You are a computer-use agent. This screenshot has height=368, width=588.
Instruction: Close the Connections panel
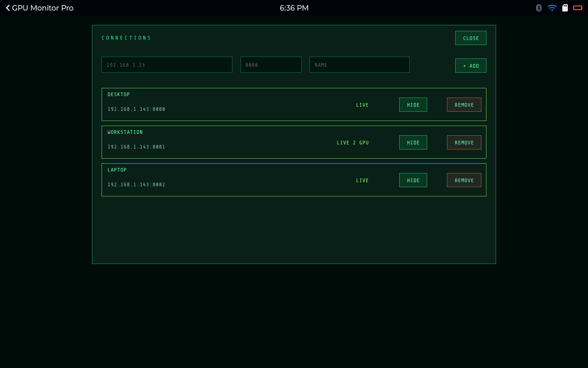point(471,38)
